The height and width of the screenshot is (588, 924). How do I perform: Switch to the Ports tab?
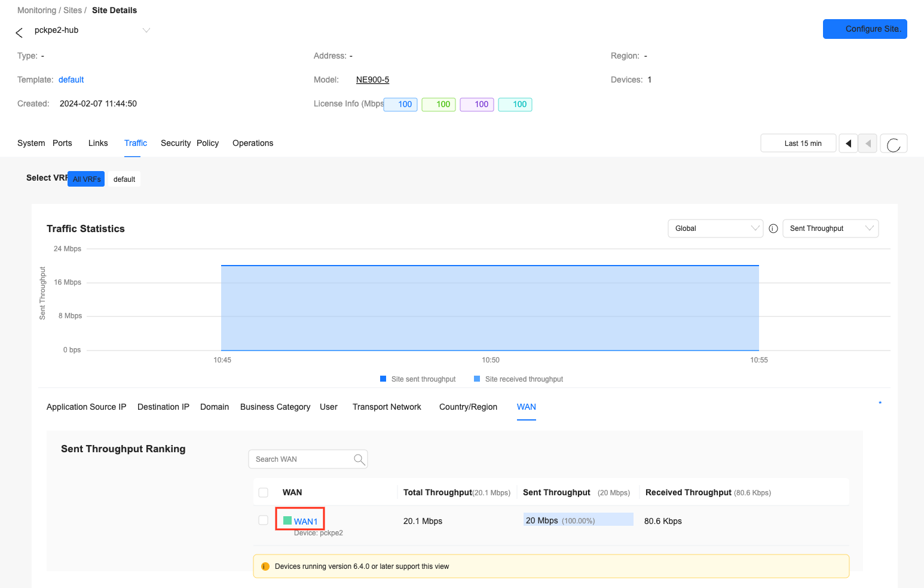pyautogui.click(x=62, y=143)
